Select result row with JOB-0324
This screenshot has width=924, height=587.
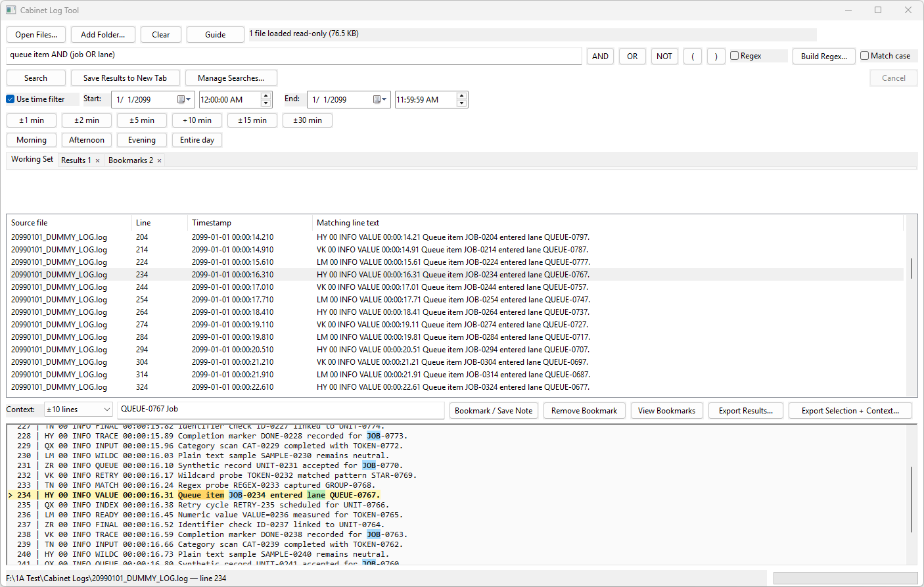(x=455, y=387)
